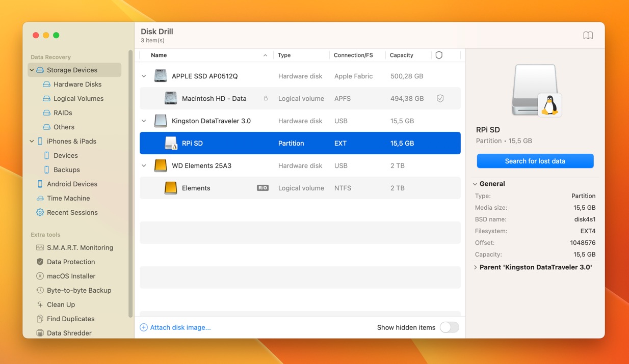Click the Devices phone icon

[x=46, y=156]
